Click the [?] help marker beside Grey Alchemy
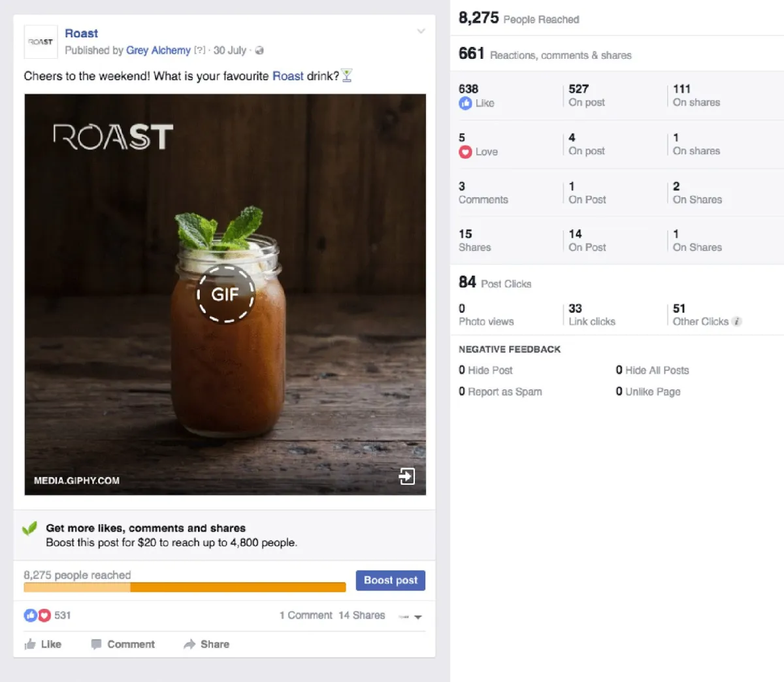Viewport: 784px width, 682px height. click(200, 50)
